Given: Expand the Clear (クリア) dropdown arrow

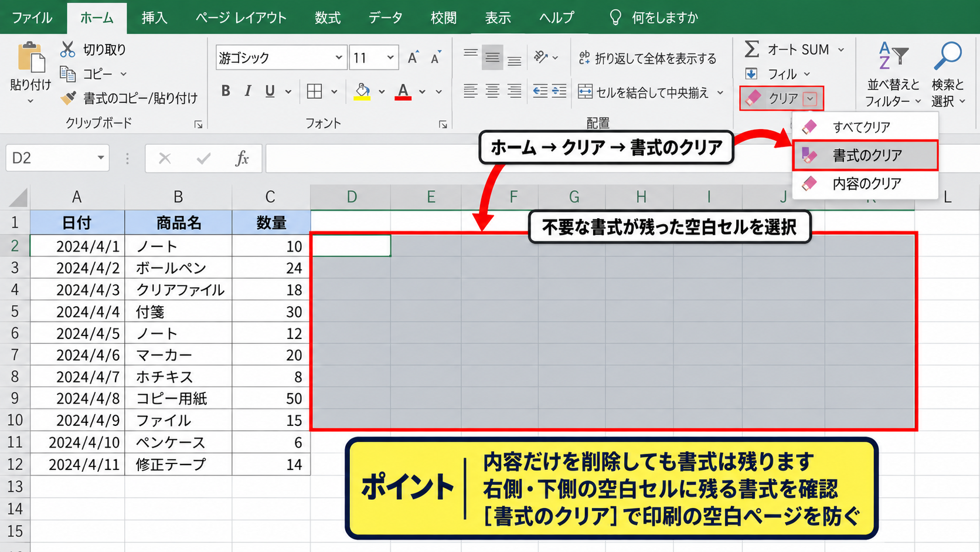Looking at the screenshot, I should (810, 99).
